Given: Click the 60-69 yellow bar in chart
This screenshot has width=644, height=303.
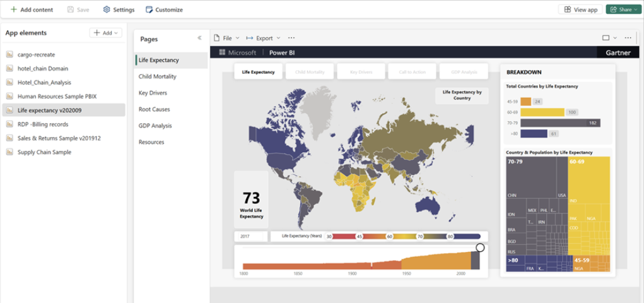Looking at the screenshot, I should pos(542,112).
